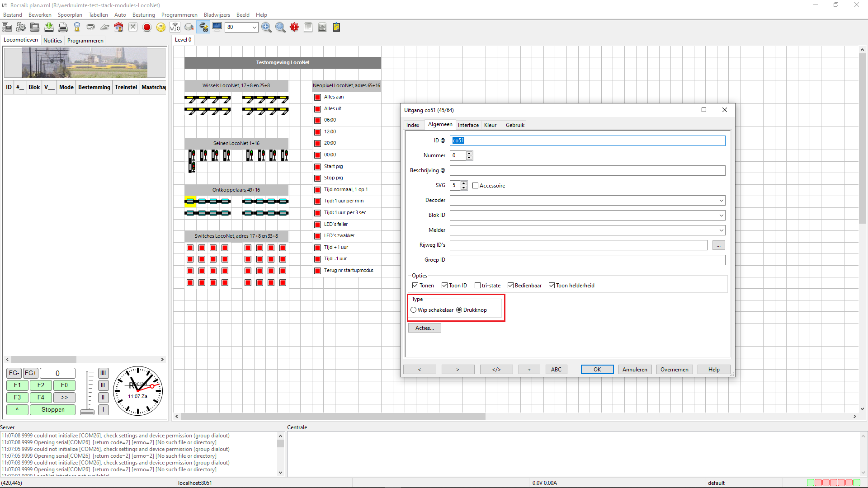
Task: Click the yellow smiley face toolbar icon
Action: pos(161,28)
